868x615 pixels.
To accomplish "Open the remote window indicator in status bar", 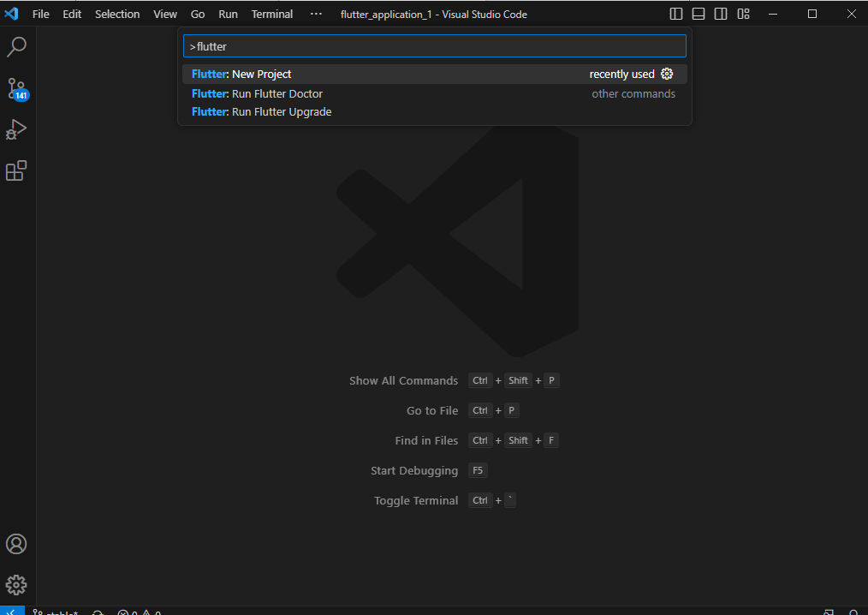I will point(12,611).
